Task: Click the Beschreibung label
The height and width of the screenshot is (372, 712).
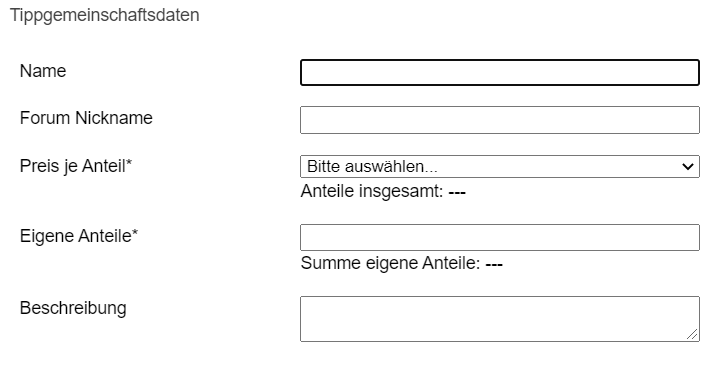Action: pyautogui.click(x=73, y=308)
